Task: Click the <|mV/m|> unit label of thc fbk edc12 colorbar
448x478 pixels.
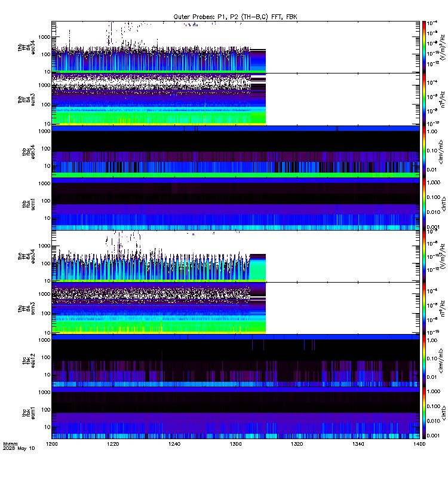Action: coord(441,361)
